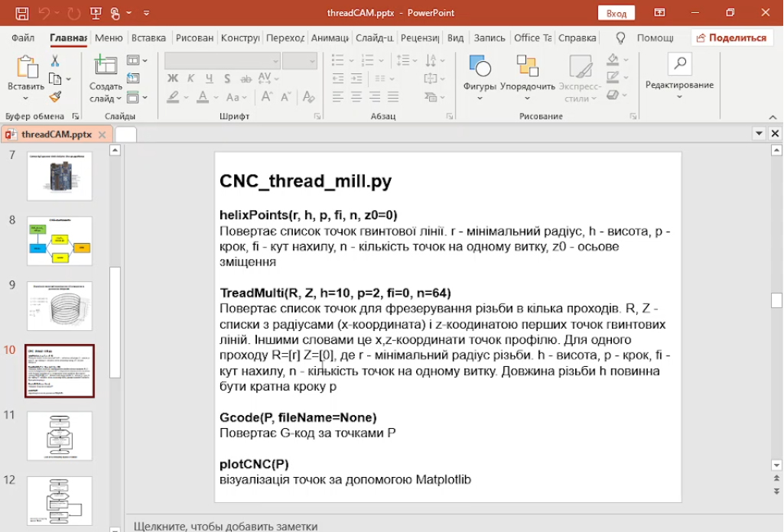Click the Save icon in the title bar
784x532 pixels.
tap(22, 13)
